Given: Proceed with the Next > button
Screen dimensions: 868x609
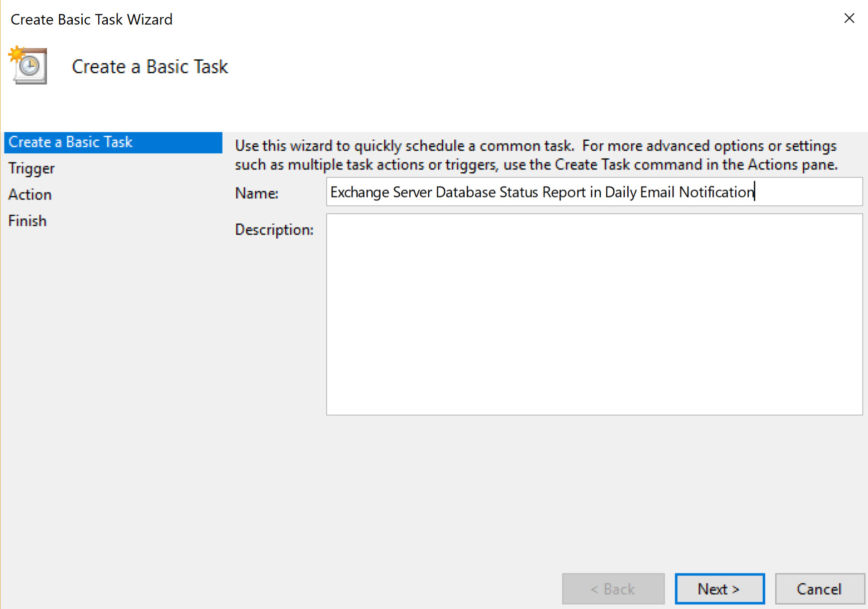Looking at the screenshot, I should 719,588.
